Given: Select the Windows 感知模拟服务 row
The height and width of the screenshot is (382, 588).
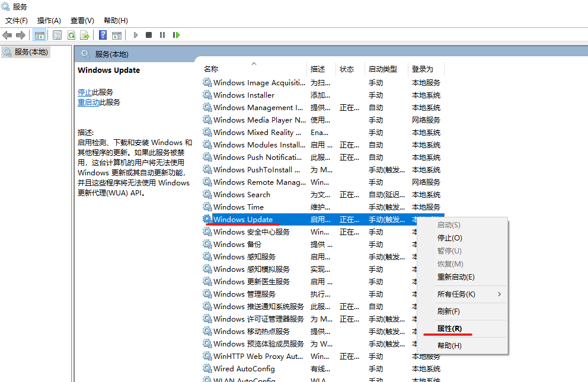Looking at the screenshot, I should tap(309, 269).
